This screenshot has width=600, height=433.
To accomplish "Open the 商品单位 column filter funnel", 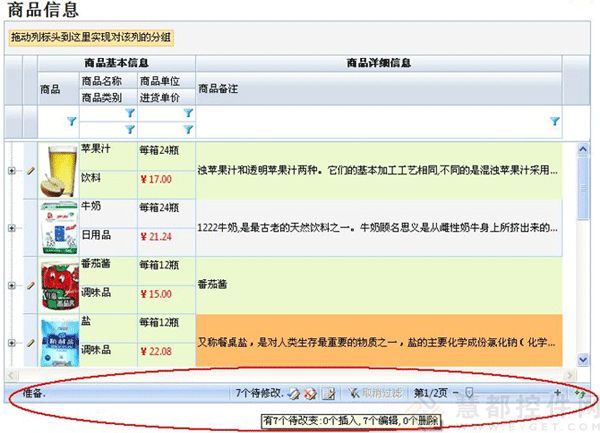I will (187, 114).
